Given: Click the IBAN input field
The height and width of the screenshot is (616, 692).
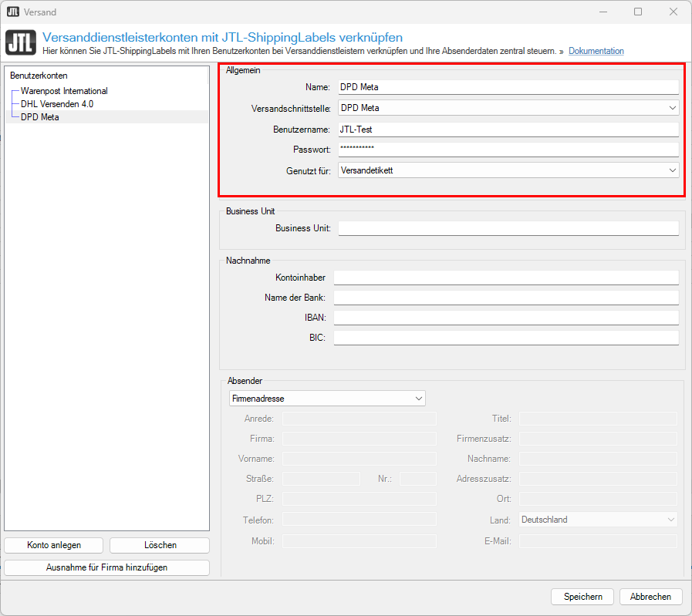Looking at the screenshot, I should click(506, 318).
